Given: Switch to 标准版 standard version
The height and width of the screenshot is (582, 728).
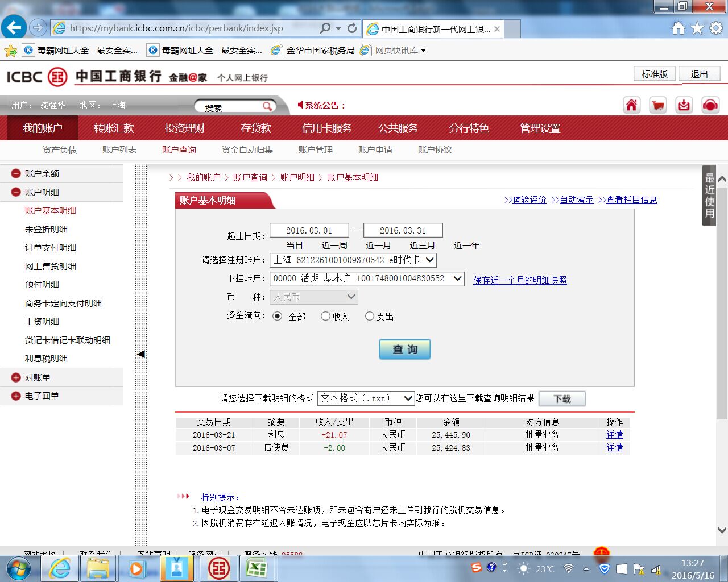Looking at the screenshot, I should (x=655, y=74).
